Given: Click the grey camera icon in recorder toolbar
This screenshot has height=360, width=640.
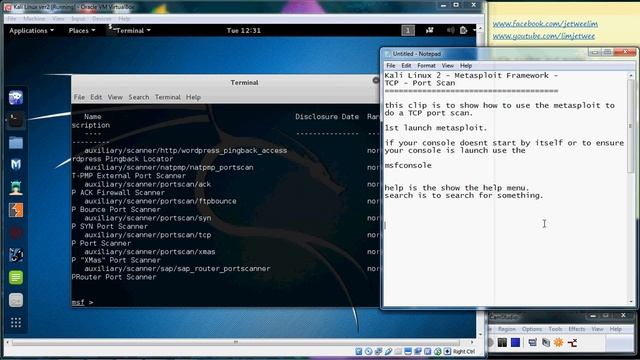Looking at the screenshot, I should tap(546, 343).
